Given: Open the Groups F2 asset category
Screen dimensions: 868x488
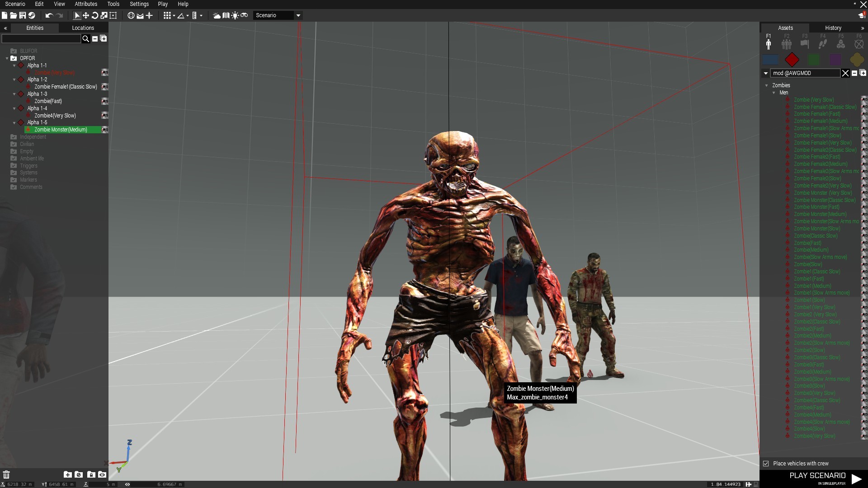Looking at the screenshot, I should 787,42.
